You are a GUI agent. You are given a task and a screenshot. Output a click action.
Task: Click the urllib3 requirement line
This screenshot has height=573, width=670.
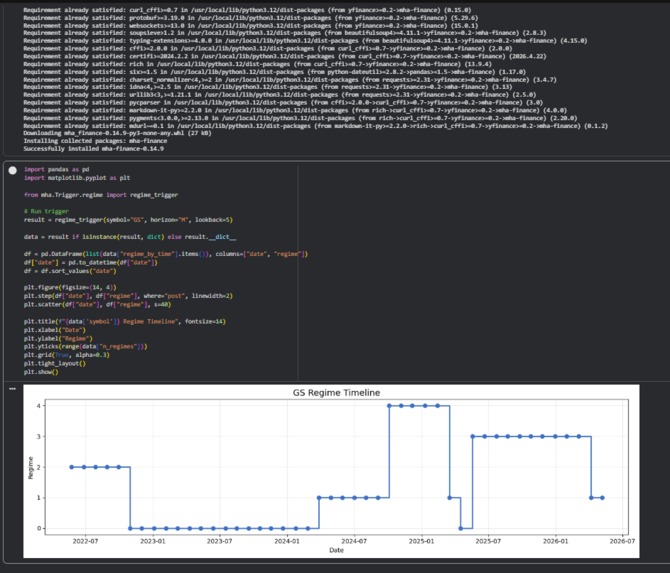point(280,95)
